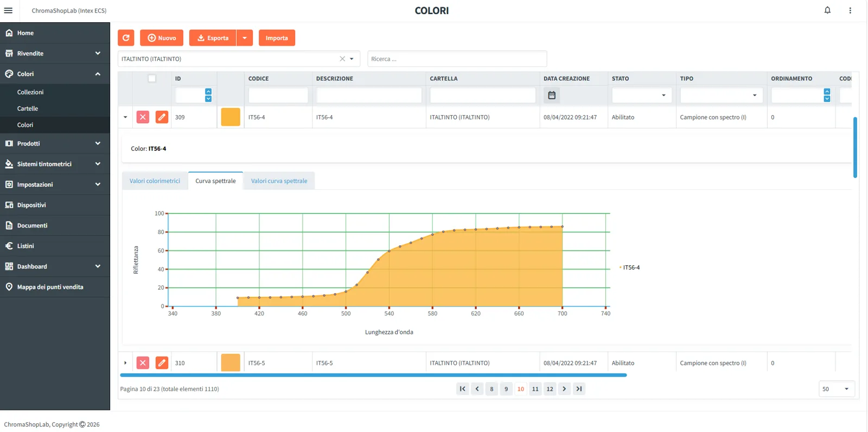Open the page size dropdown showing 50
868x432 pixels.
pos(837,389)
